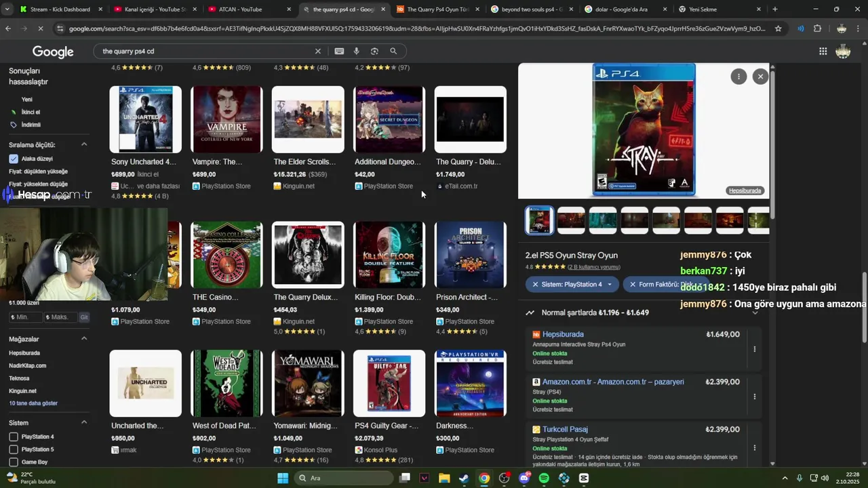Click the browser address bar URL
Viewport: 868px width, 488px height.
pyautogui.click(x=417, y=28)
